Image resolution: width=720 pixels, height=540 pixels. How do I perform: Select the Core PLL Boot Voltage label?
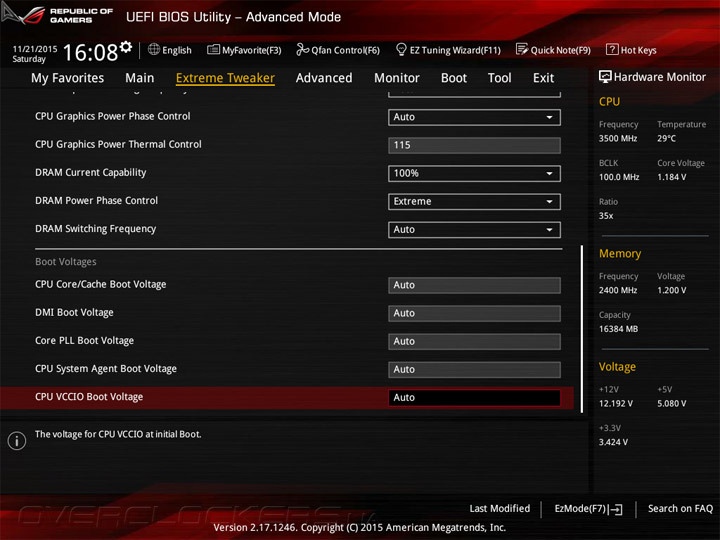[x=84, y=341]
